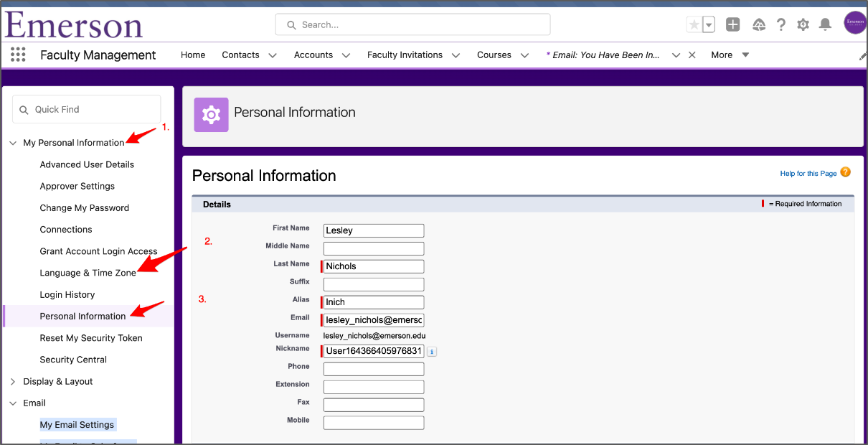The image size is (868, 445).
Task: Open the favorites list dropdown arrow
Action: 709,25
